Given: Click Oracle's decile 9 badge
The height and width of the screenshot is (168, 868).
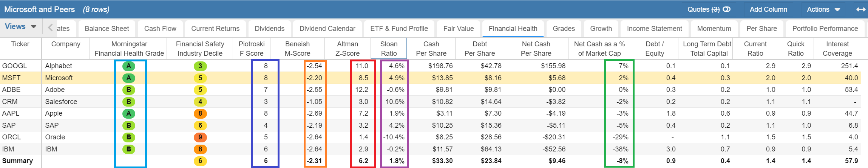Looking at the screenshot, I should point(200,137).
